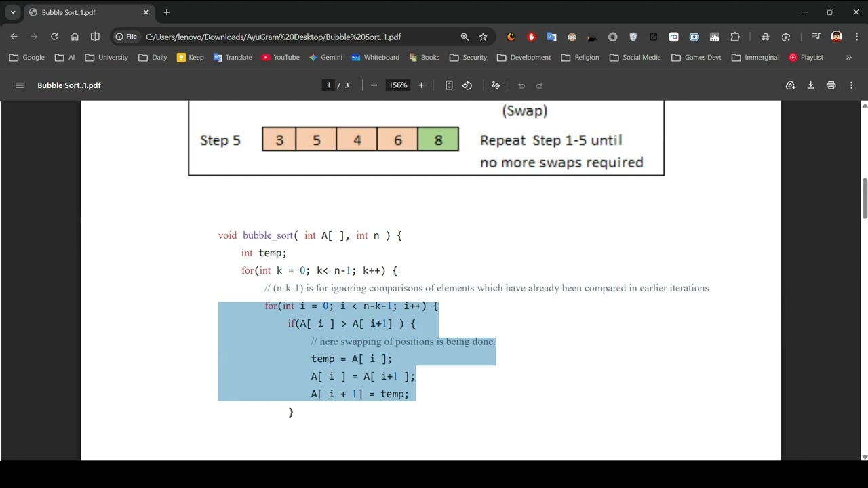Show the hidden bookmarks overflow chevron
Image resolution: width=868 pixels, height=488 pixels.
pyautogui.click(x=848, y=58)
